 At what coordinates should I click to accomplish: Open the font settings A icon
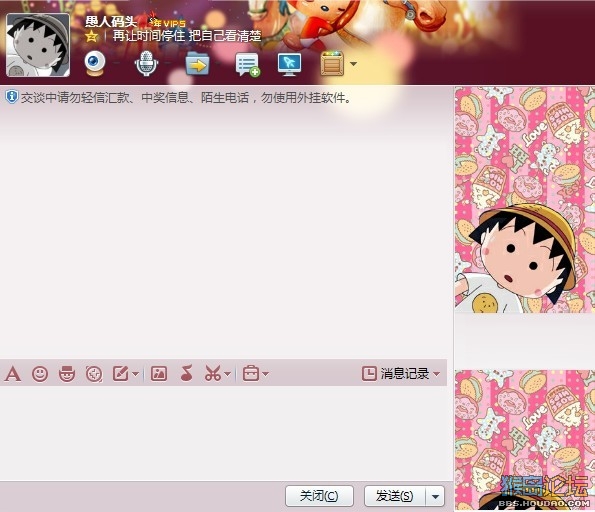13,374
